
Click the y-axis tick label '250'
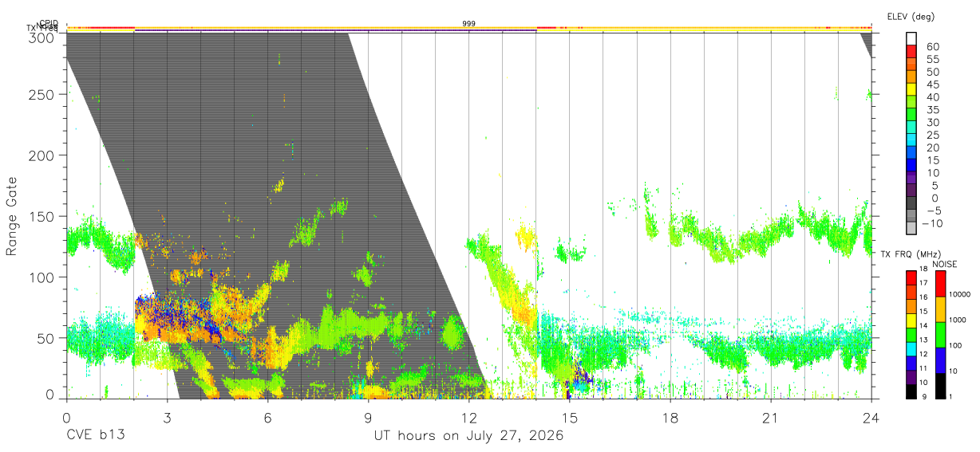click(41, 94)
